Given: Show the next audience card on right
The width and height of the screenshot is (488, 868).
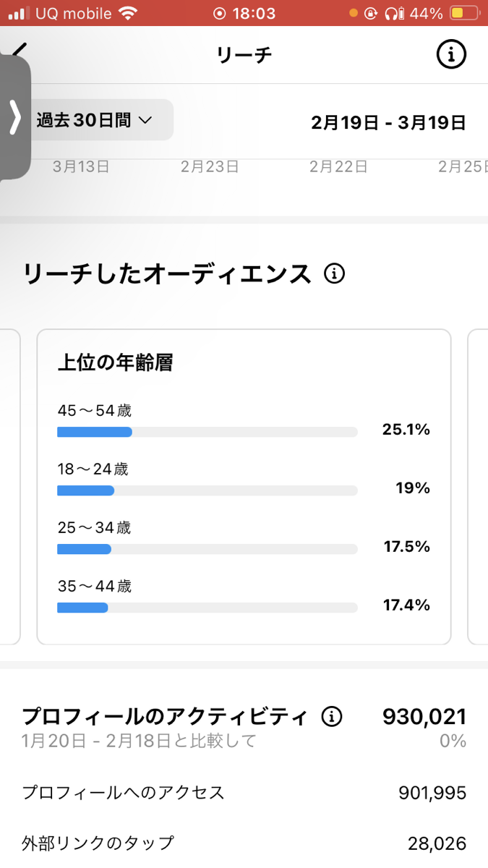Looking at the screenshot, I should point(478,486).
